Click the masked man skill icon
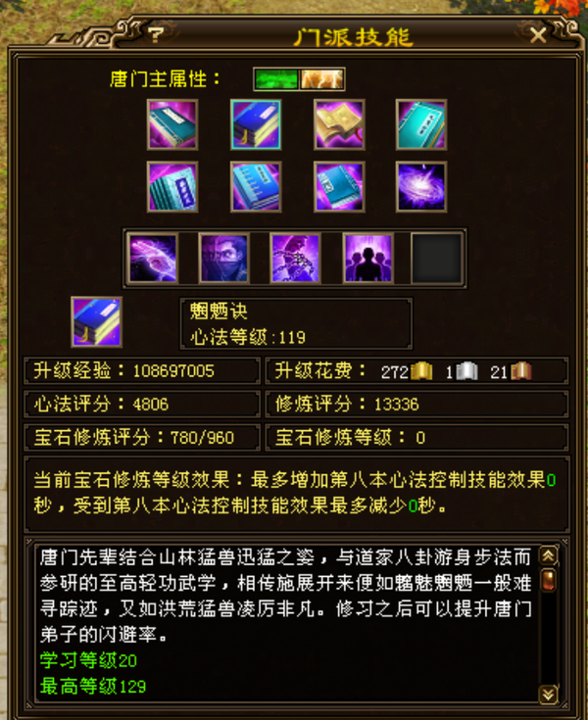The width and height of the screenshot is (588, 720). (x=223, y=258)
